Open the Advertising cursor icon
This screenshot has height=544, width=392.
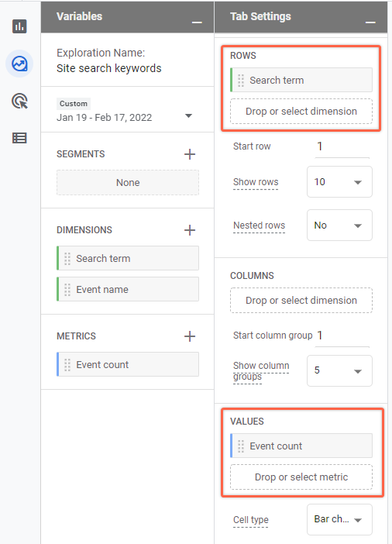(19, 101)
